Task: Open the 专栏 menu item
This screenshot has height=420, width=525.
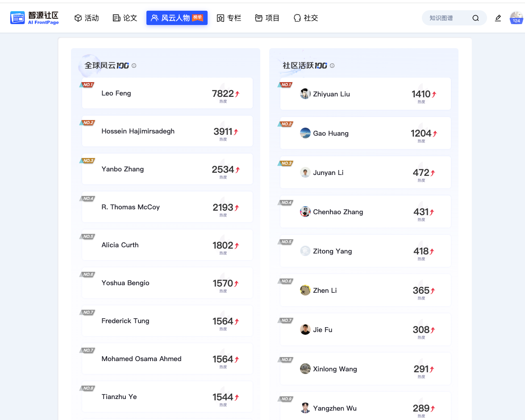Action: tap(229, 18)
